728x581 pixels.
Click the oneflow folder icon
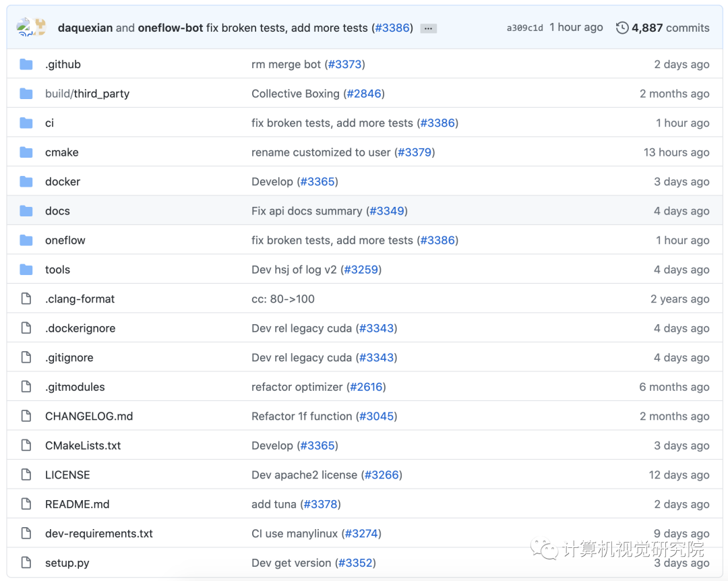tap(26, 241)
